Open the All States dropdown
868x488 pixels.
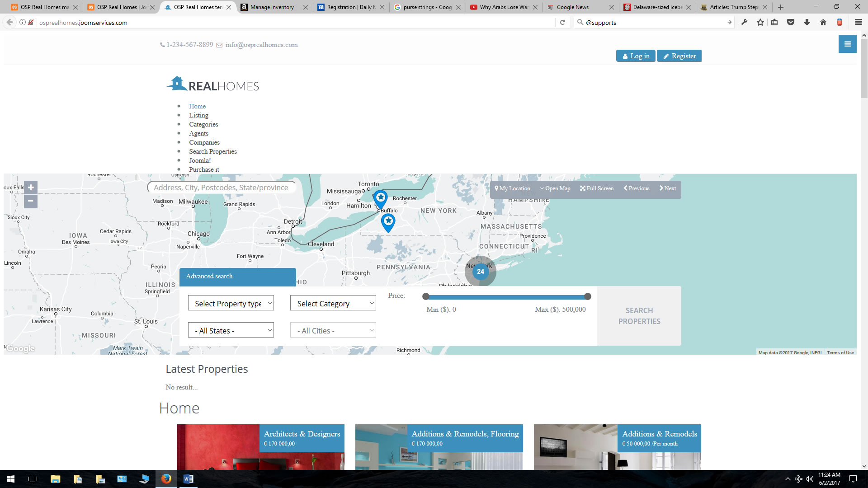231,330
